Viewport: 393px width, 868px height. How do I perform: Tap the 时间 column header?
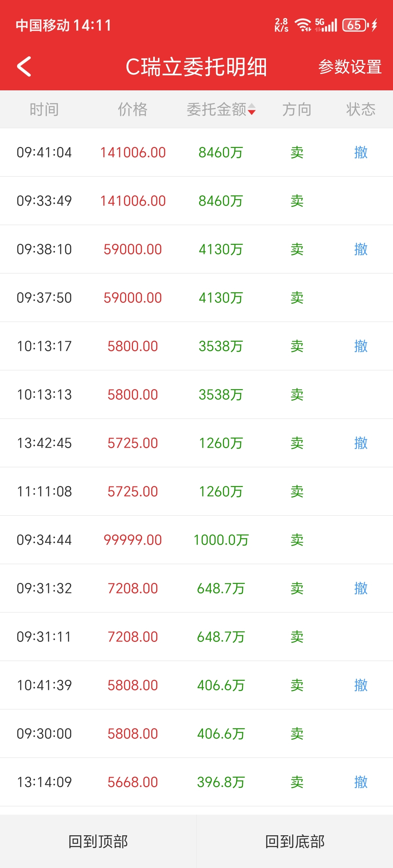[44, 110]
